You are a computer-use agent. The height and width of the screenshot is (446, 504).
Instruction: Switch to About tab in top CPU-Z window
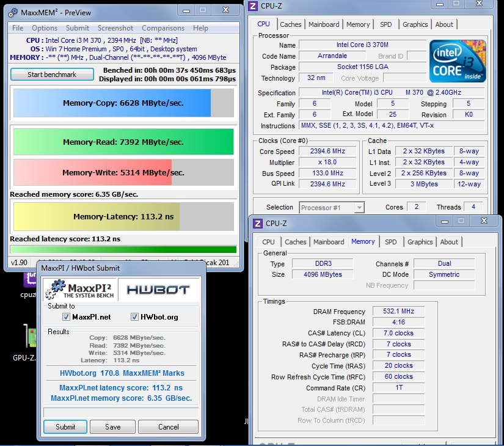click(444, 24)
